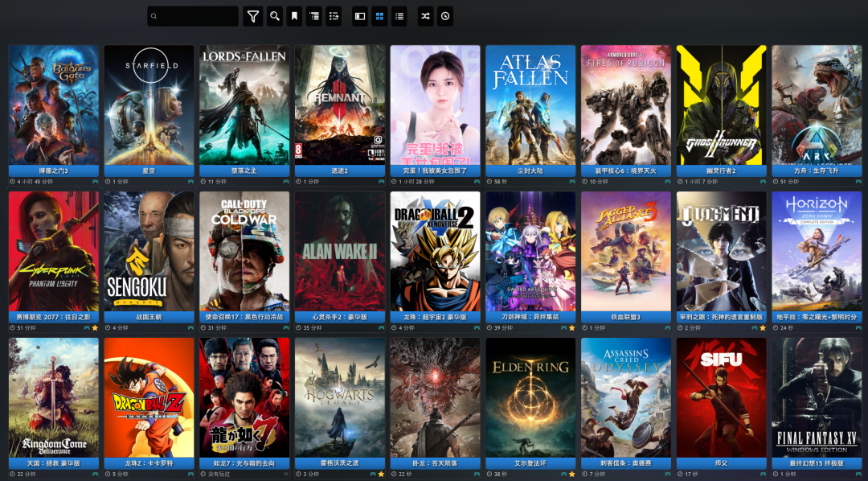Switch to grid view icon
The width and height of the screenshot is (868, 481).
(x=379, y=16)
